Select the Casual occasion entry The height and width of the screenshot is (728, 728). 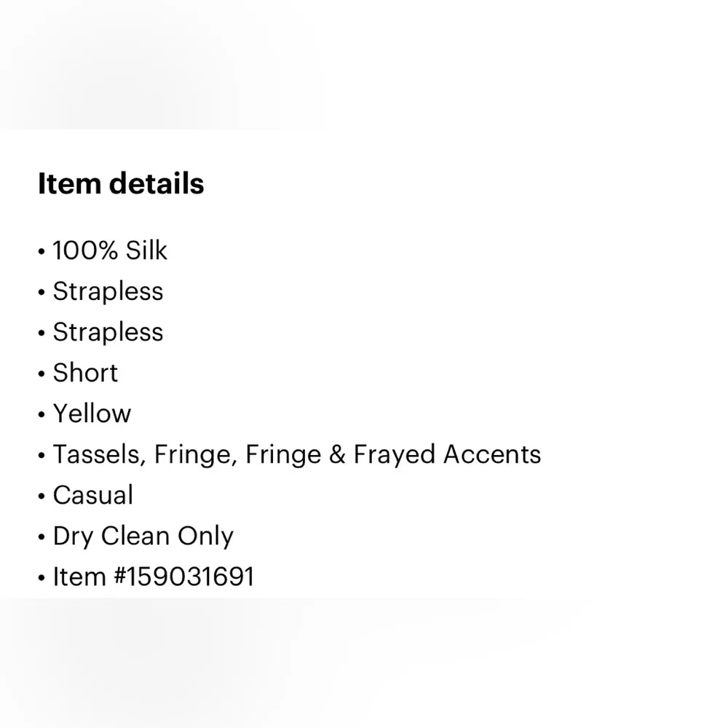point(93,495)
